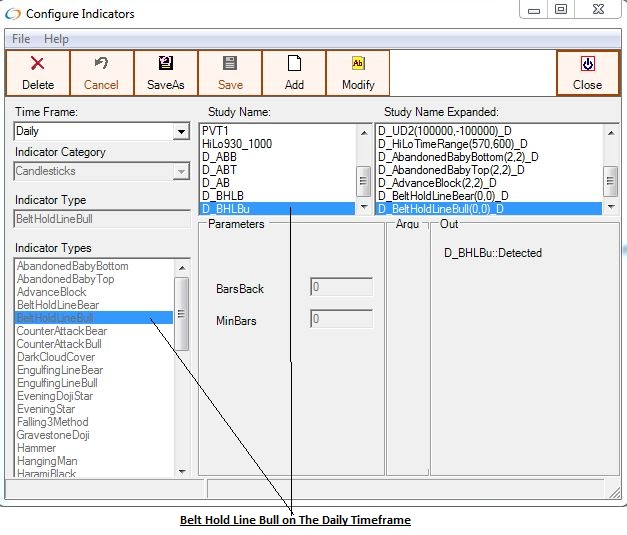
Task: Click the Delete toolbar icon
Action: pos(38,64)
